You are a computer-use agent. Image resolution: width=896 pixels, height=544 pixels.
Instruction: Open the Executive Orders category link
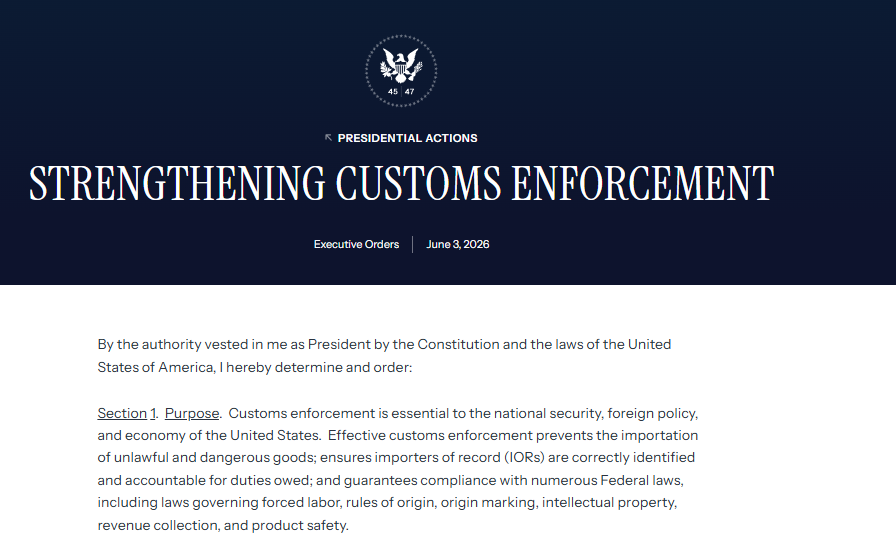click(356, 244)
